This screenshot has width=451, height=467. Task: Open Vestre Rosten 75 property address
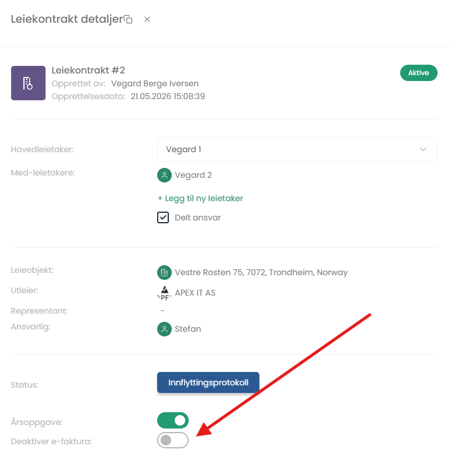click(x=261, y=273)
